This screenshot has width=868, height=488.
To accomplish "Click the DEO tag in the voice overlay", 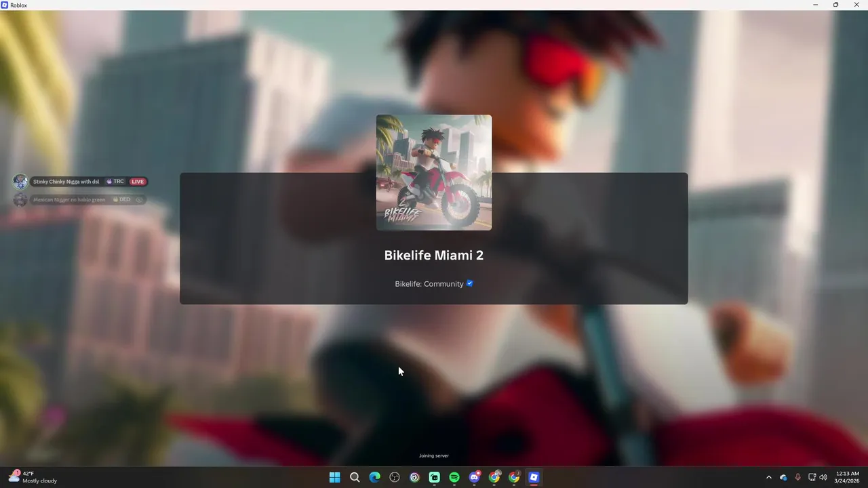I will point(121,200).
